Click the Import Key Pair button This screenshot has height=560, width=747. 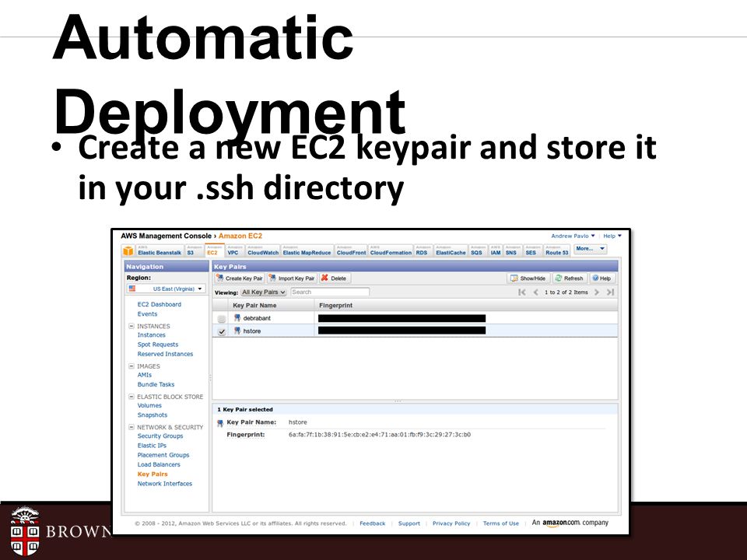pyautogui.click(x=292, y=278)
